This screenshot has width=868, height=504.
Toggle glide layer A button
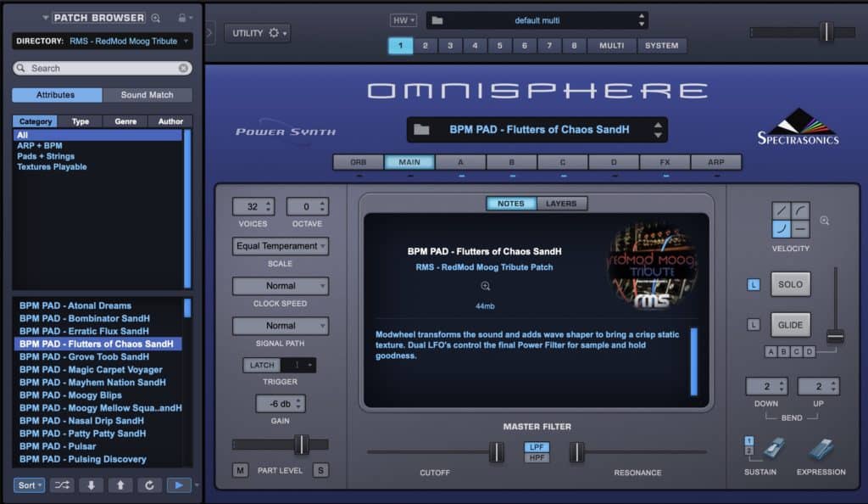point(771,351)
